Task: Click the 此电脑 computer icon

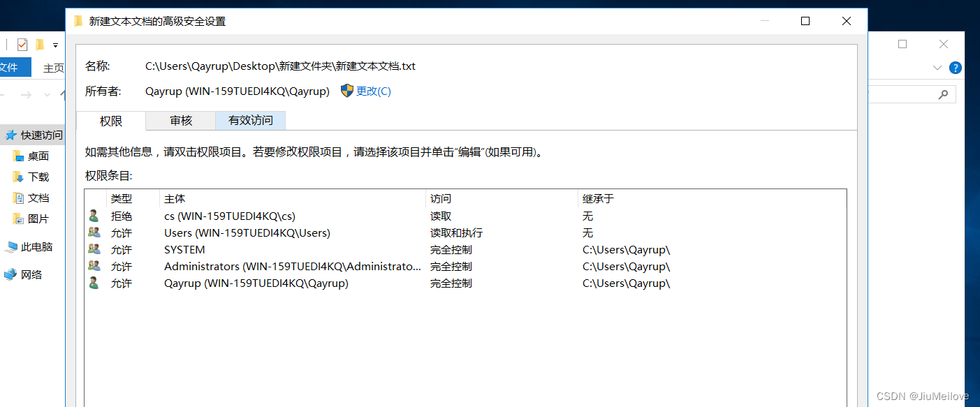Action: pyautogui.click(x=10, y=246)
